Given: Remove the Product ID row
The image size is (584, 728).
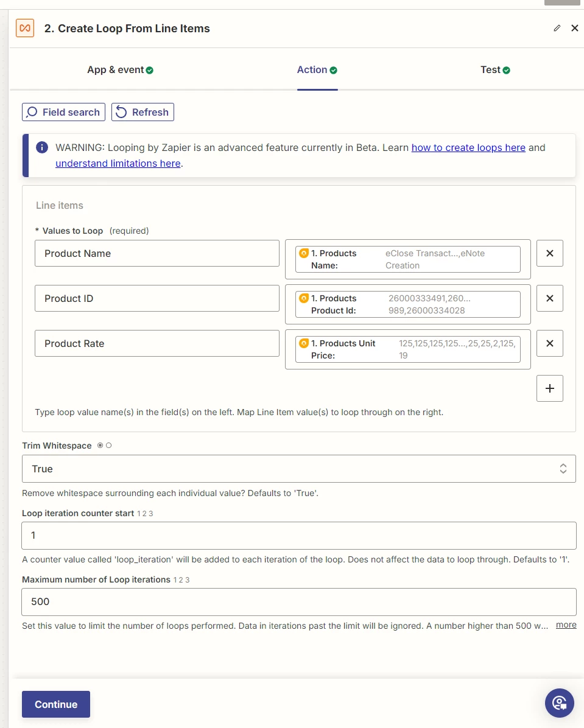Looking at the screenshot, I should [550, 298].
